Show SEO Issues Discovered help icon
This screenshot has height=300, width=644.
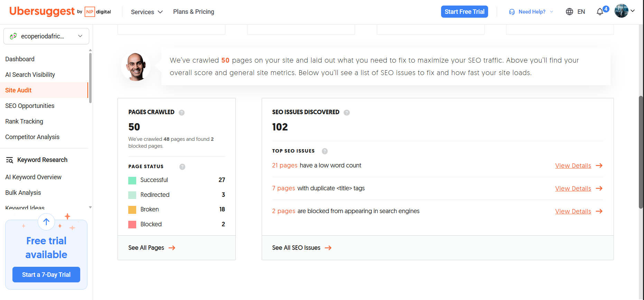tap(347, 112)
